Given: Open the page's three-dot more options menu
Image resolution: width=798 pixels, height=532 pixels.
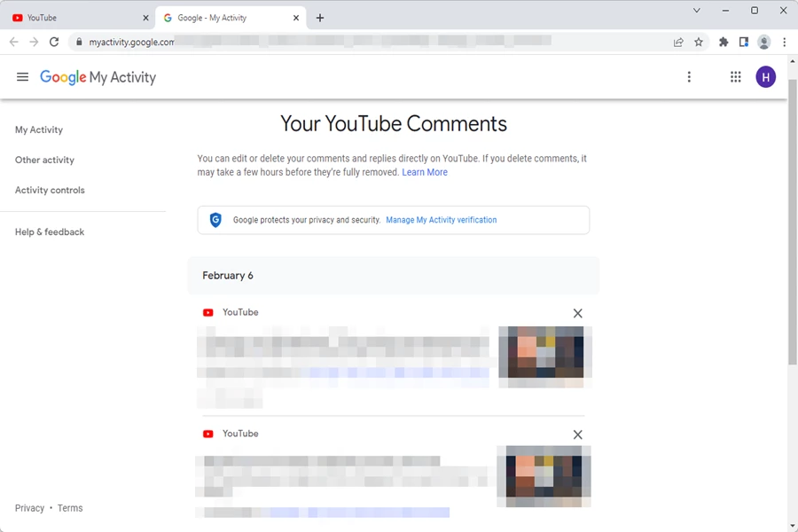Looking at the screenshot, I should pos(689,77).
